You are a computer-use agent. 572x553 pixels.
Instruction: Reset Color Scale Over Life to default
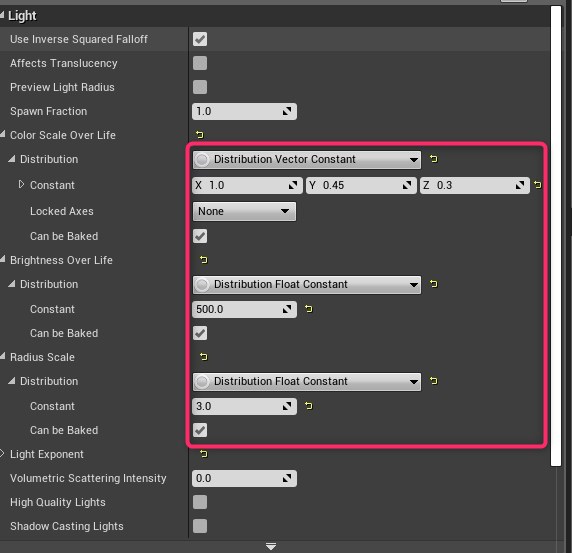[200, 135]
